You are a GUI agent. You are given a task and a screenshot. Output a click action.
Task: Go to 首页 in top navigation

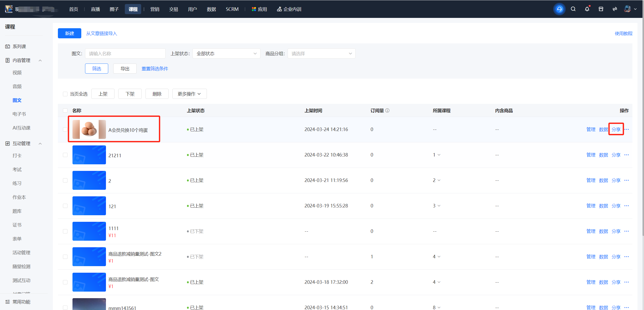pos(73,9)
